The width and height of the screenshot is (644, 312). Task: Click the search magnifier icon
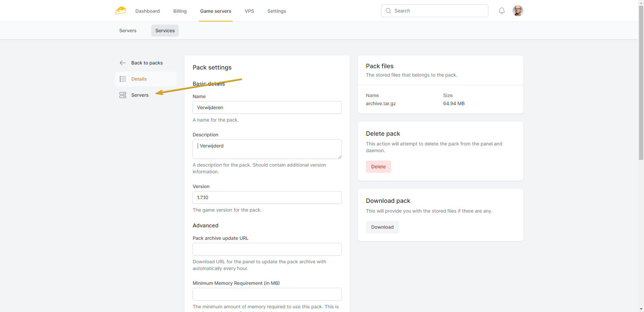388,11
